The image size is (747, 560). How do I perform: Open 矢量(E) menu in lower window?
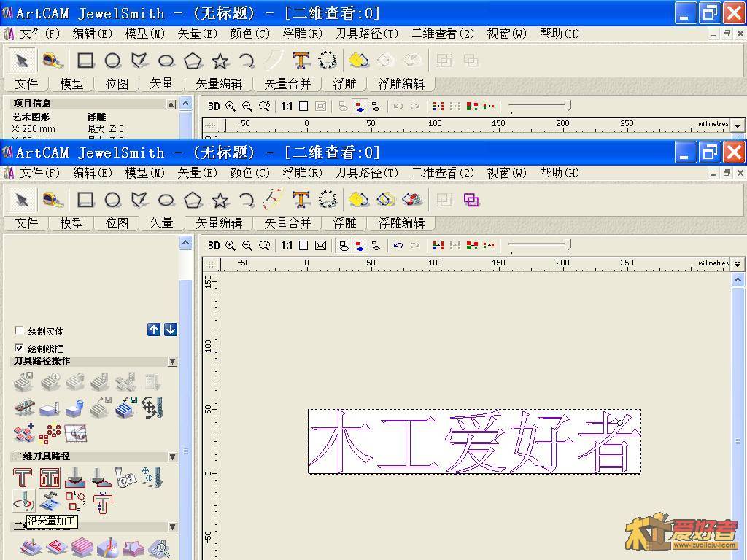click(x=197, y=173)
